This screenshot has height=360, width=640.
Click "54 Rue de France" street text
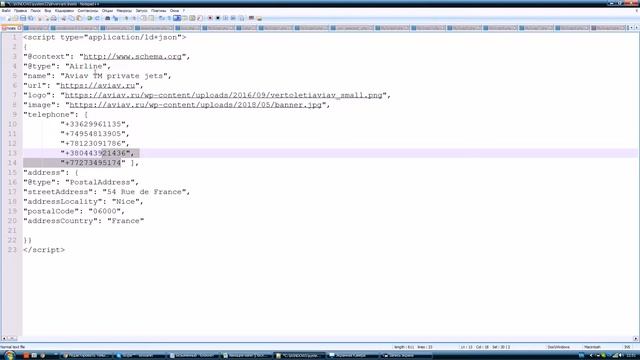(144, 192)
